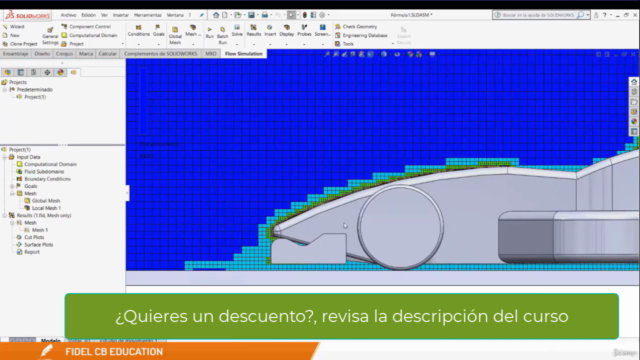Open Component Control
The height and width of the screenshot is (360, 640).
click(x=86, y=27)
